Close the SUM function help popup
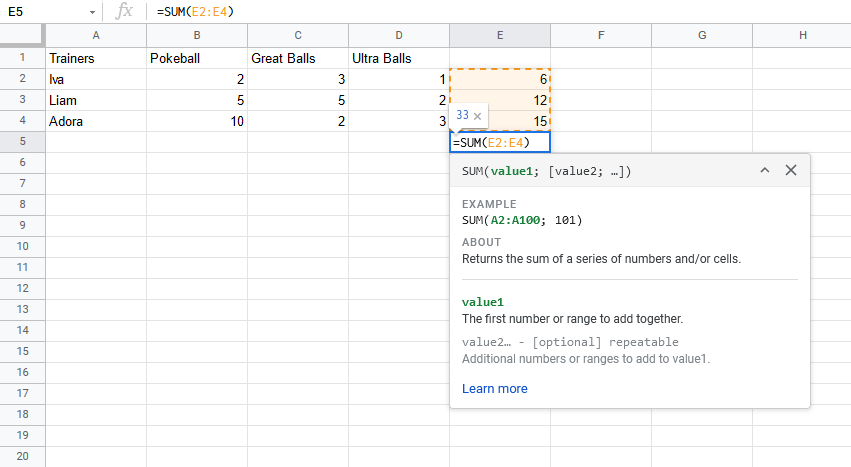The width and height of the screenshot is (851, 467). pos(790,171)
